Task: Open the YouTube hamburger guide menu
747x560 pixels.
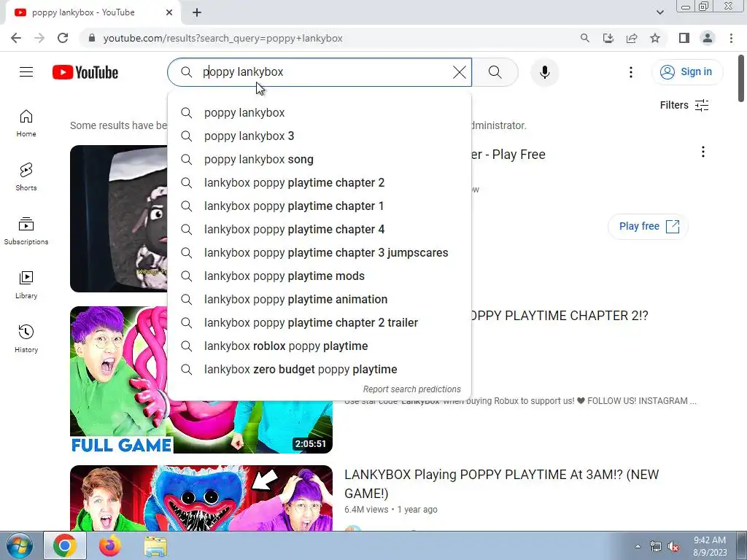Action: (26, 72)
